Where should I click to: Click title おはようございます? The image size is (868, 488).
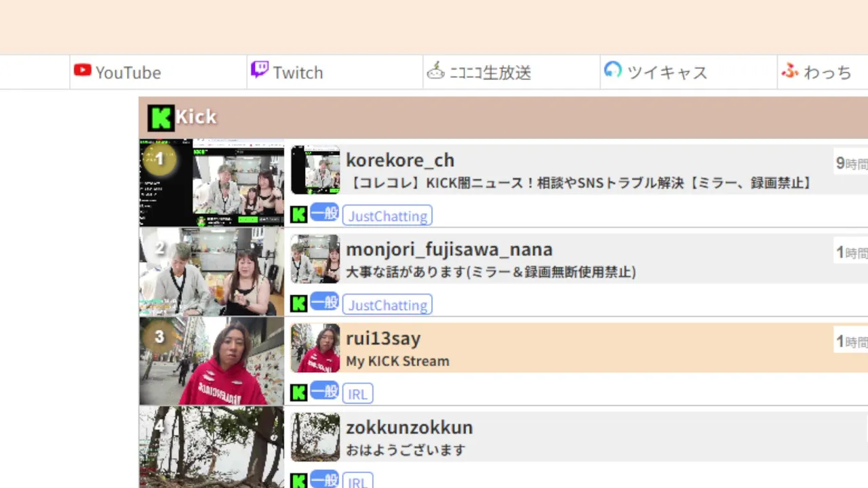(x=406, y=450)
